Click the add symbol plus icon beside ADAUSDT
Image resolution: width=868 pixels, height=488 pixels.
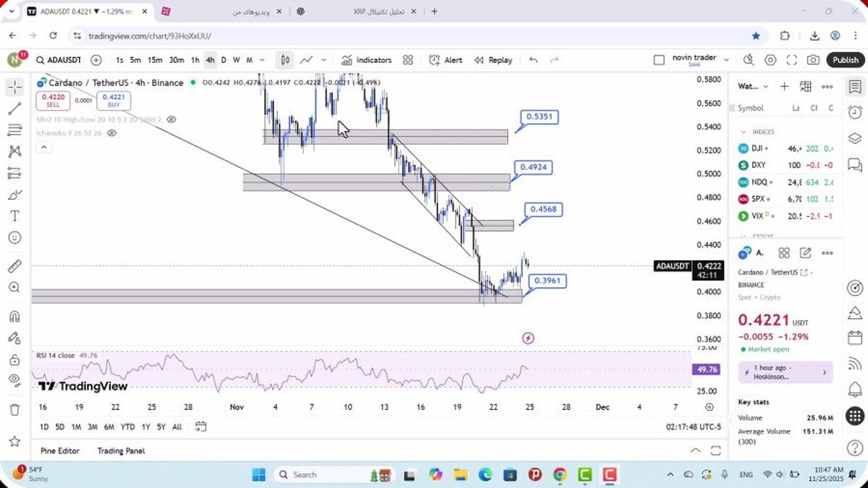[96, 60]
